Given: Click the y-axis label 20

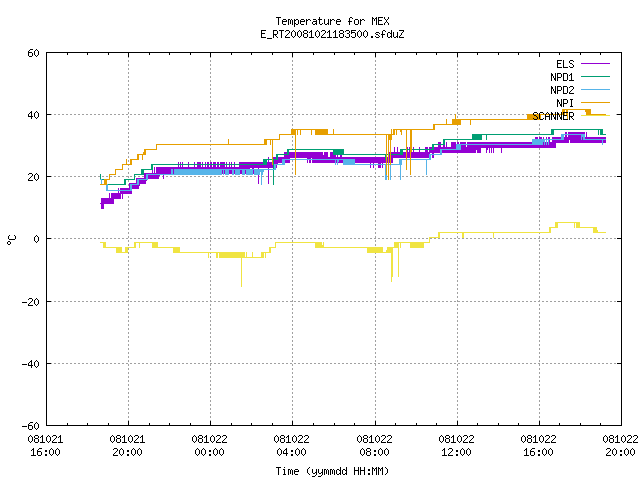Looking at the screenshot, I should [x=33, y=177].
